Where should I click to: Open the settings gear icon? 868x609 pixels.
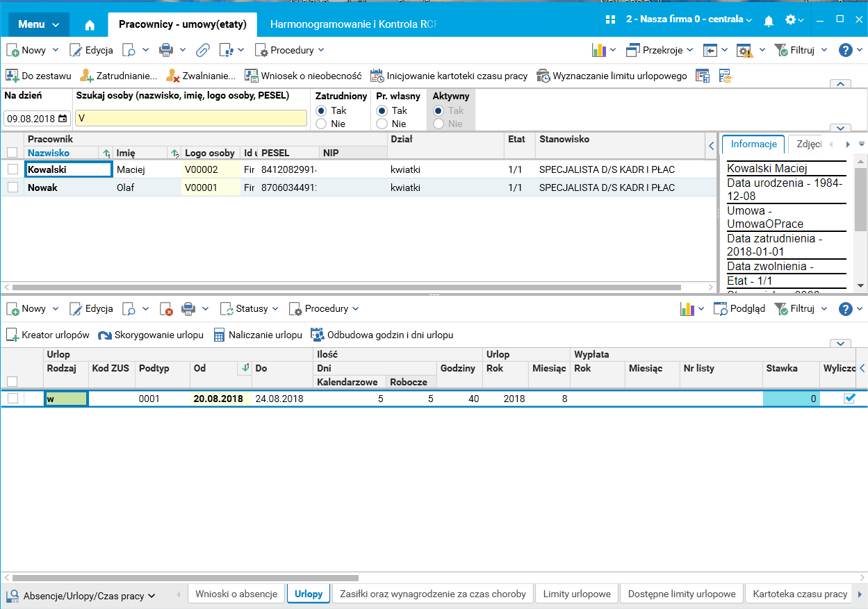click(791, 20)
